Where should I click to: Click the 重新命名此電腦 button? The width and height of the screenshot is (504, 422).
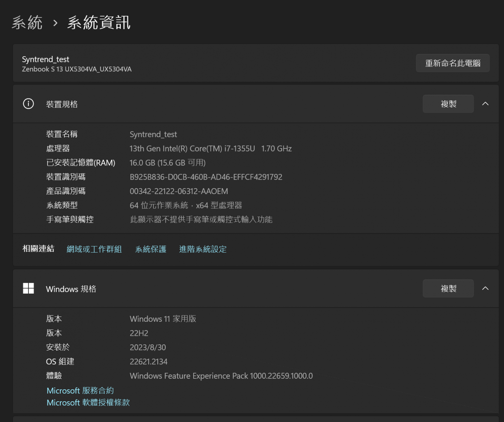tap(453, 63)
